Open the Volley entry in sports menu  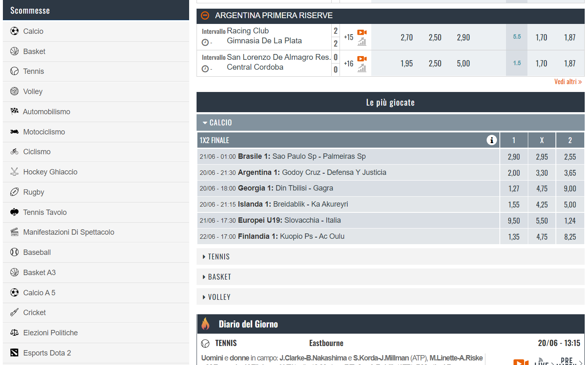coord(96,92)
